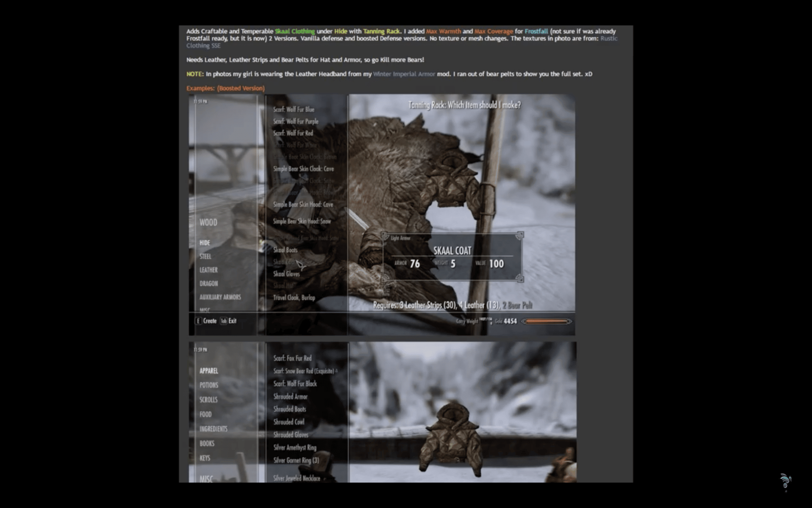This screenshot has height=508, width=812.
Task: Click the yellow NOTE: label
Action: [x=195, y=74]
